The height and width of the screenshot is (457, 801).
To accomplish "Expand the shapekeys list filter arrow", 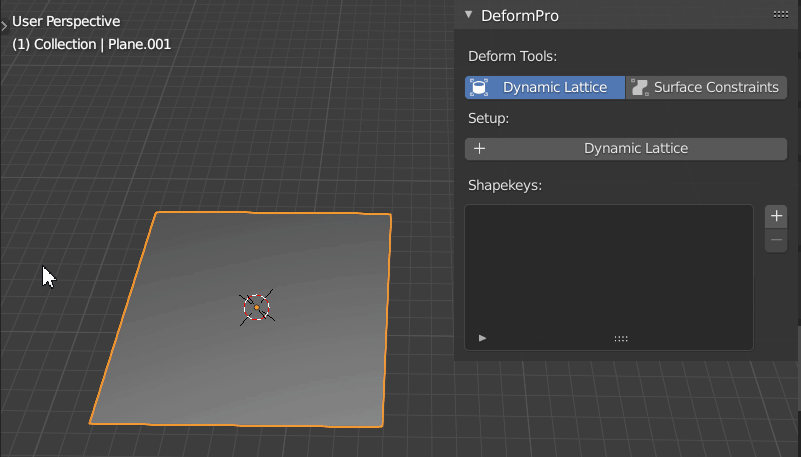I will coord(482,338).
